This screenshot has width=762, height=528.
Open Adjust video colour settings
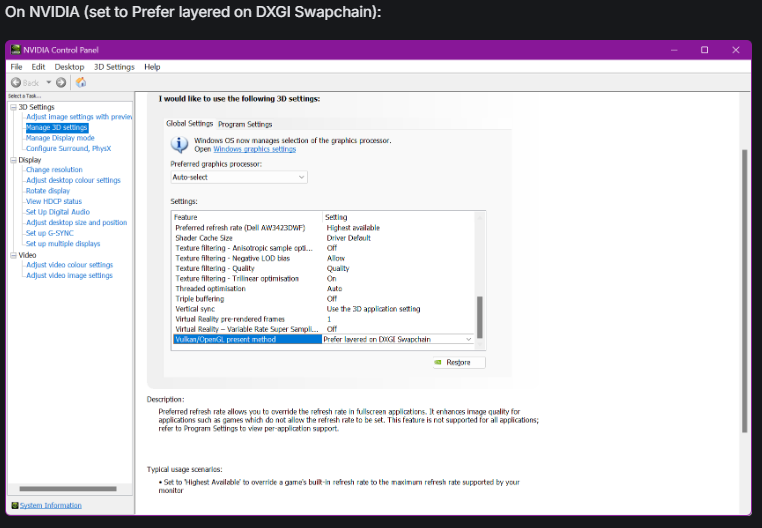(x=69, y=265)
